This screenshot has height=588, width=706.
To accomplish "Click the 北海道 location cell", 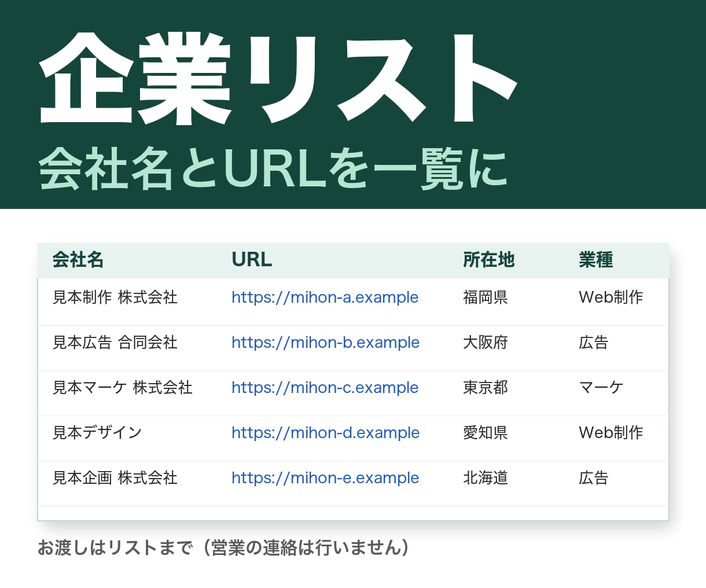I will [486, 478].
